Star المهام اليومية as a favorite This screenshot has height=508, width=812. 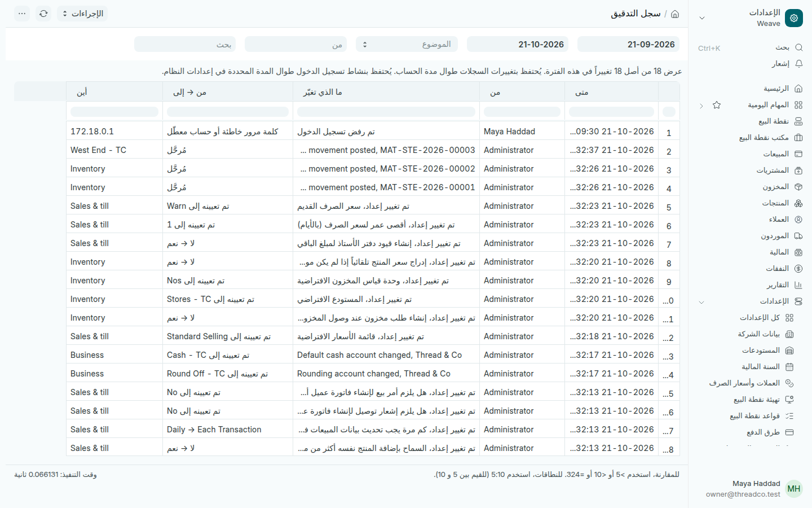point(717,105)
